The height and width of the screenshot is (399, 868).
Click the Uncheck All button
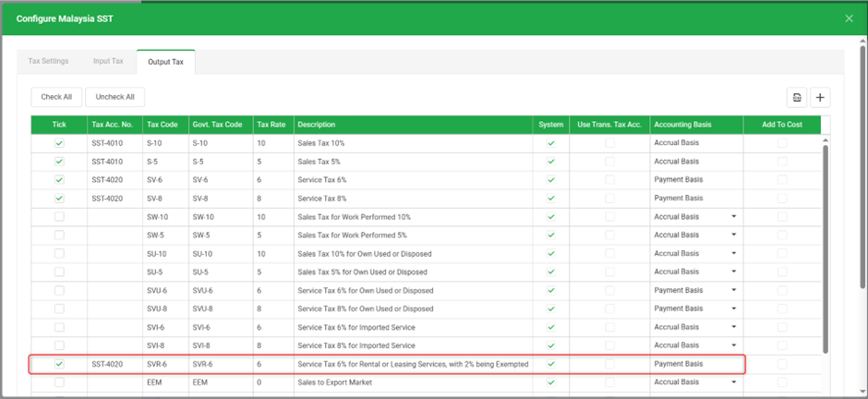tap(115, 97)
